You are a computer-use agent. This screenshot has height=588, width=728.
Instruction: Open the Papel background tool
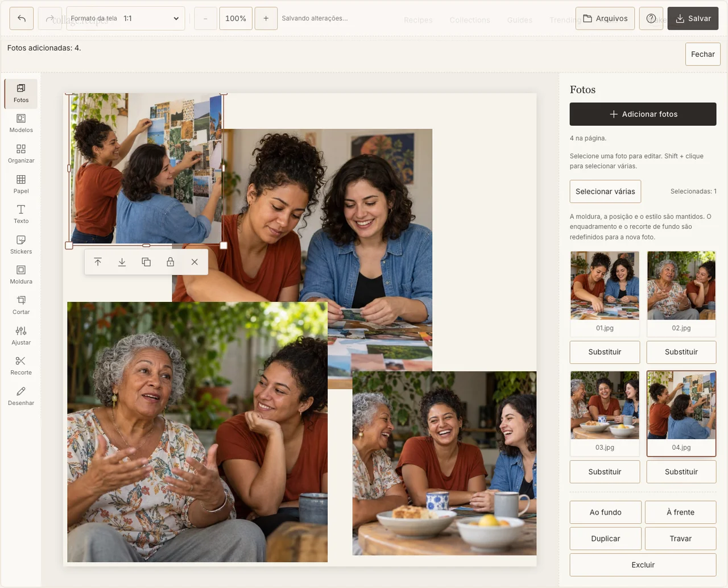[x=21, y=184]
